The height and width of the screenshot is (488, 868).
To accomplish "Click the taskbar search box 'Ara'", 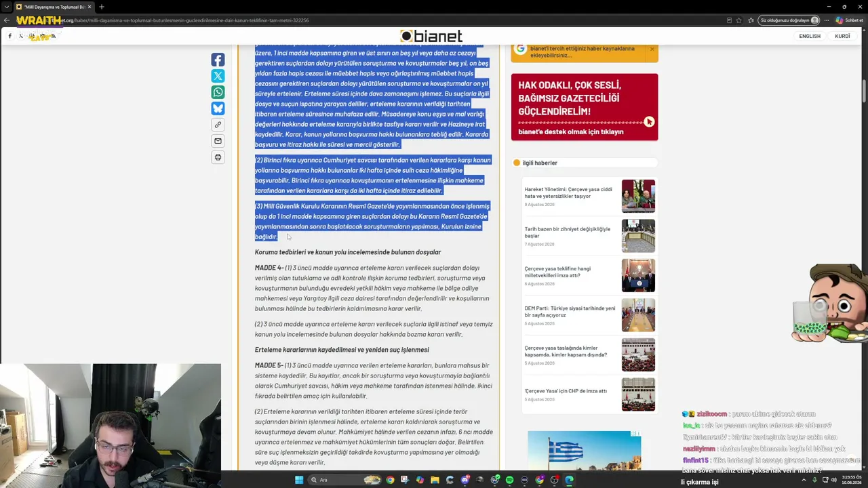I will (344, 480).
